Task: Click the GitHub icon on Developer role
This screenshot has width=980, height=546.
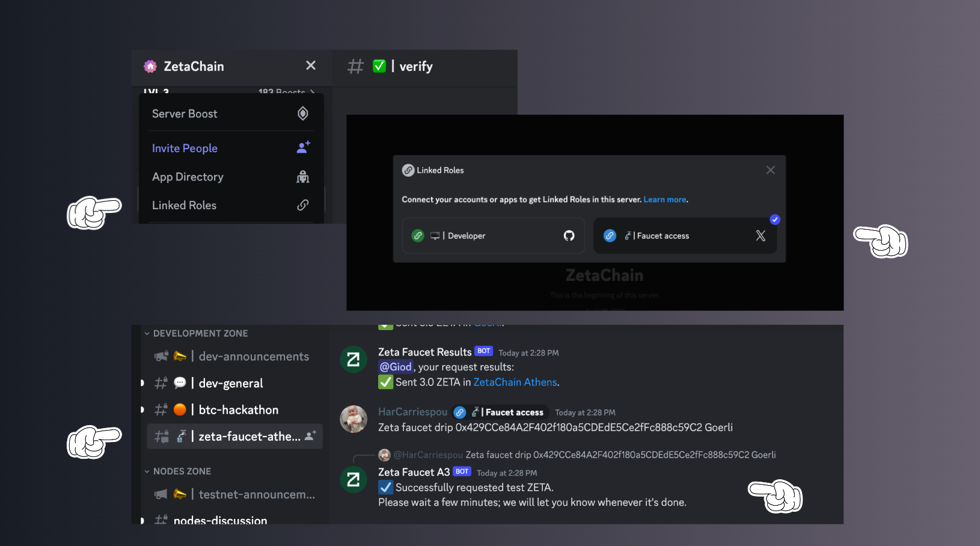Action: pos(569,236)
